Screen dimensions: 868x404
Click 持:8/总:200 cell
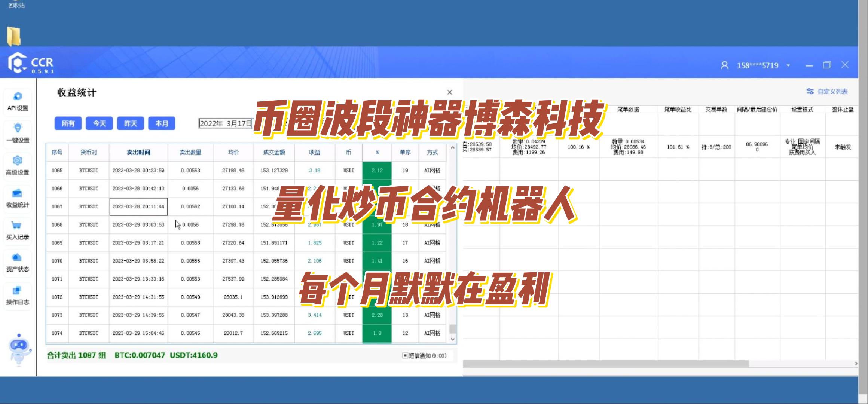[x=716, y=147]
